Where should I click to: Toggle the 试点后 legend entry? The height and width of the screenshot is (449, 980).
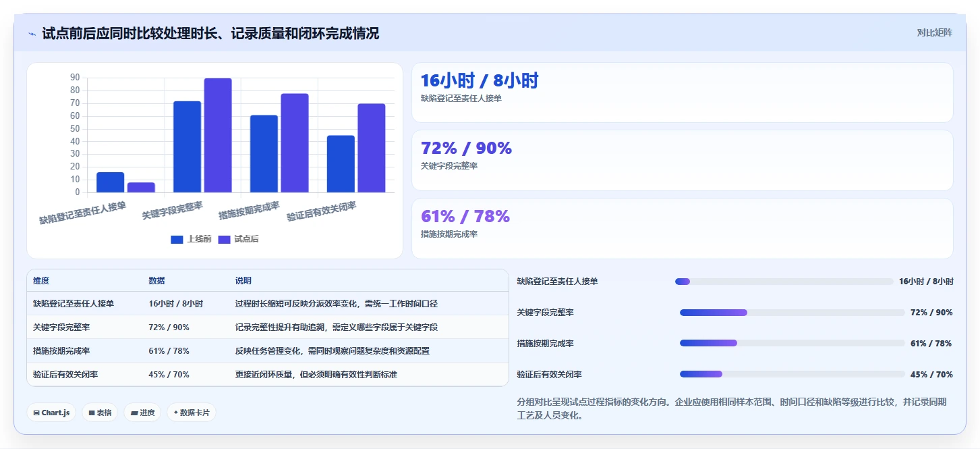pos(238,239)
